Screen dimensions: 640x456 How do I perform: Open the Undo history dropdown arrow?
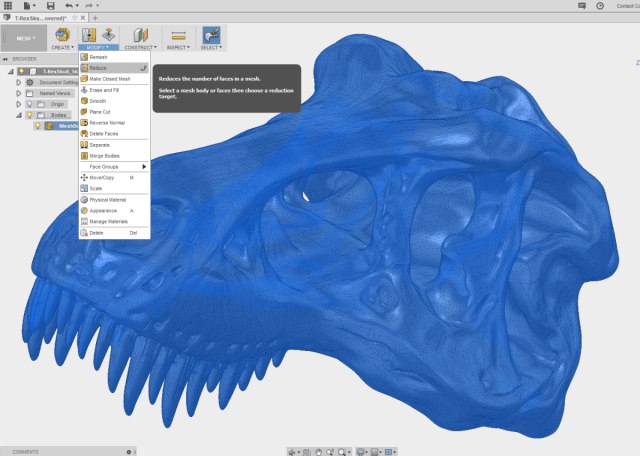[77, 6]
